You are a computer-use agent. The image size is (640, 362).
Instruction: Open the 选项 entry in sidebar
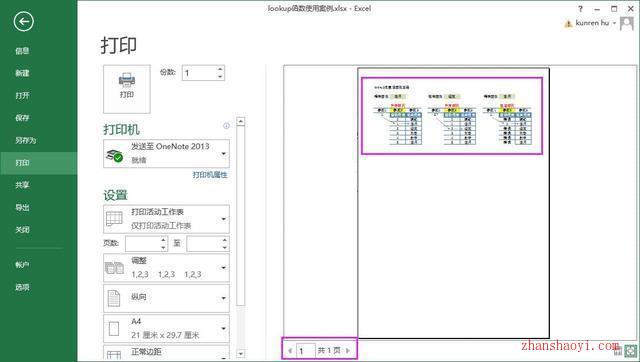pos(22,287)
